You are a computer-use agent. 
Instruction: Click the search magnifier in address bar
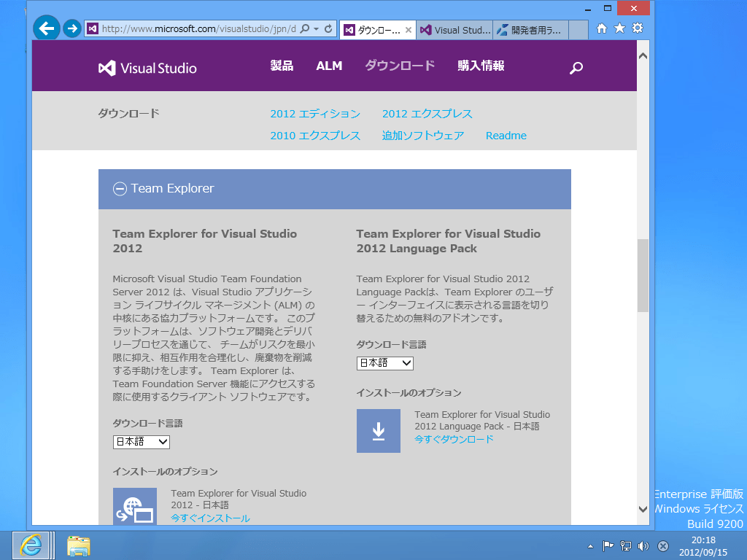[305, 28]
